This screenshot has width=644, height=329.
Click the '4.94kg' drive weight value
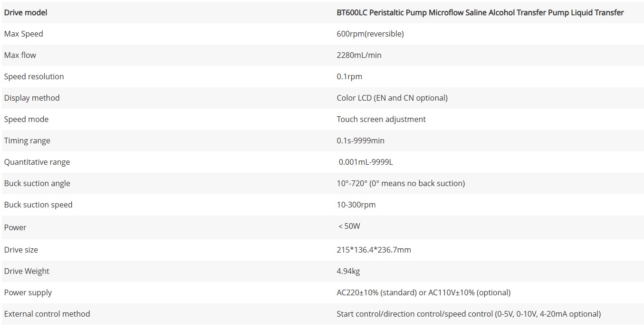tap(348, 272)
